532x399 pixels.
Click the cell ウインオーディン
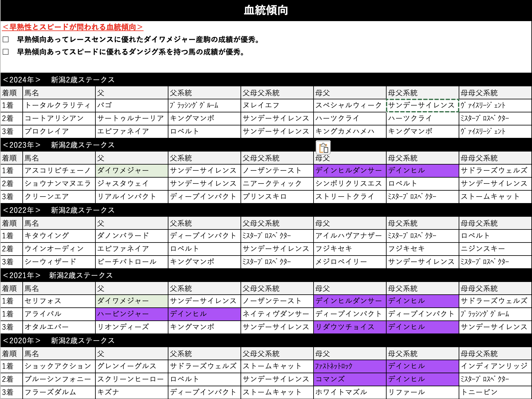coord(59,249)
